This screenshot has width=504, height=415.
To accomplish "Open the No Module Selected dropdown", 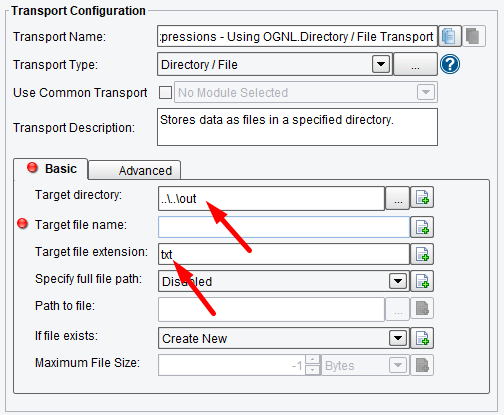I will tap(426, 92).
